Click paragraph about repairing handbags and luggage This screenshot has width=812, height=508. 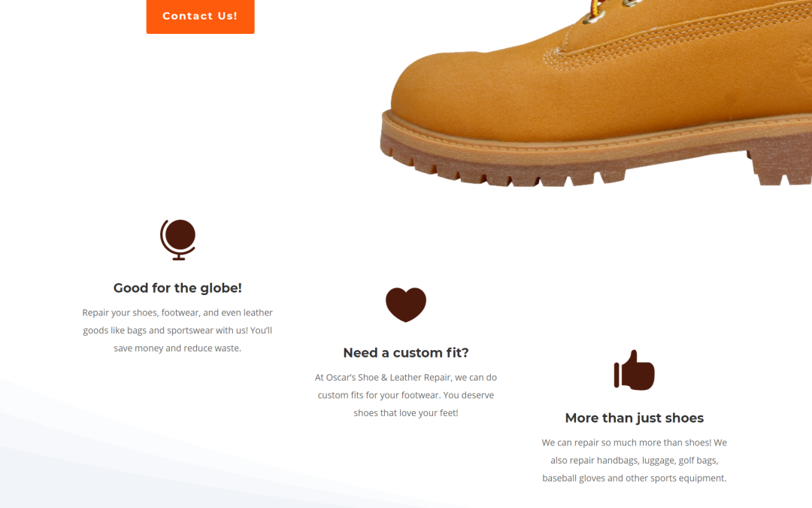[x=635, y=461]
